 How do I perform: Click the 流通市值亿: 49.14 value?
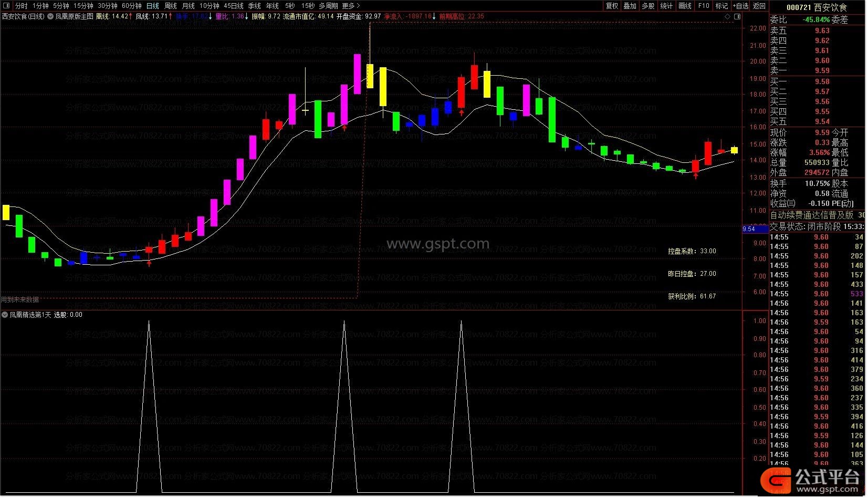tap(308, 16)
